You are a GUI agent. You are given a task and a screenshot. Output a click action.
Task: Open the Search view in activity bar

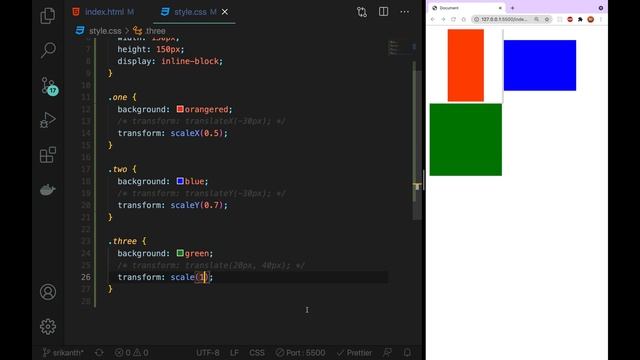48,50
